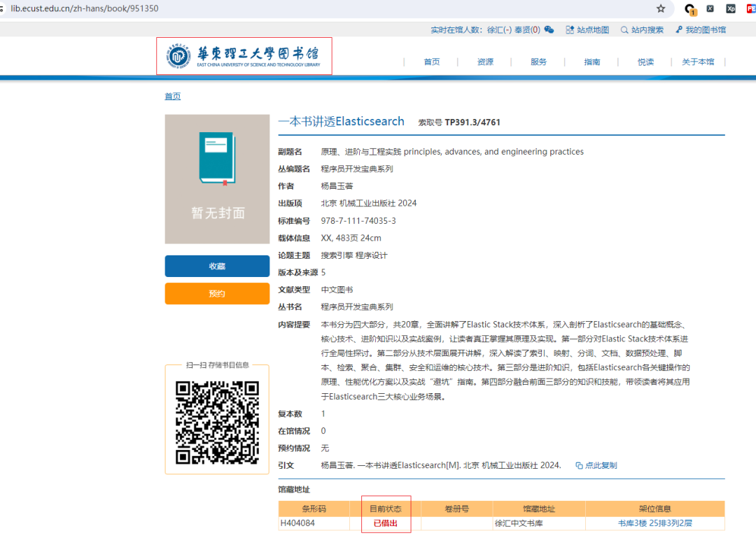
Task: Open shelf location 书库3楼 25排3列2层
Action: point(654,523)
